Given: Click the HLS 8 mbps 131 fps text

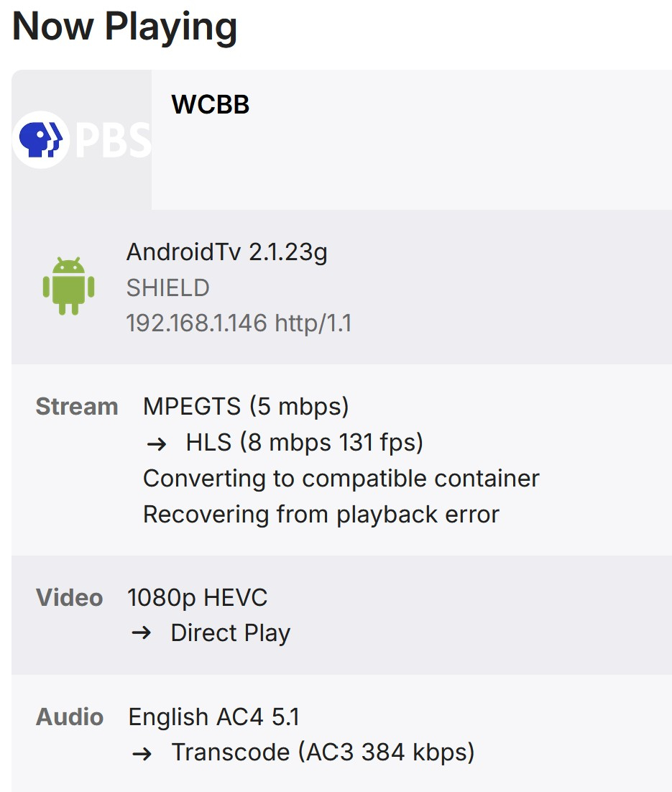Looking at the screenshot, I should [304, 443].
